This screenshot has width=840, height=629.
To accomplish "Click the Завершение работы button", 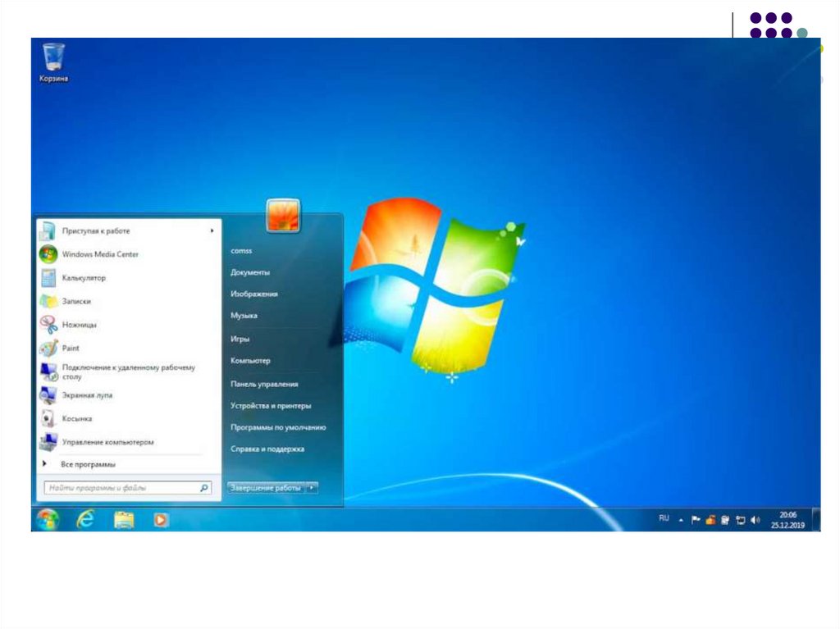I will click(267, 488).
